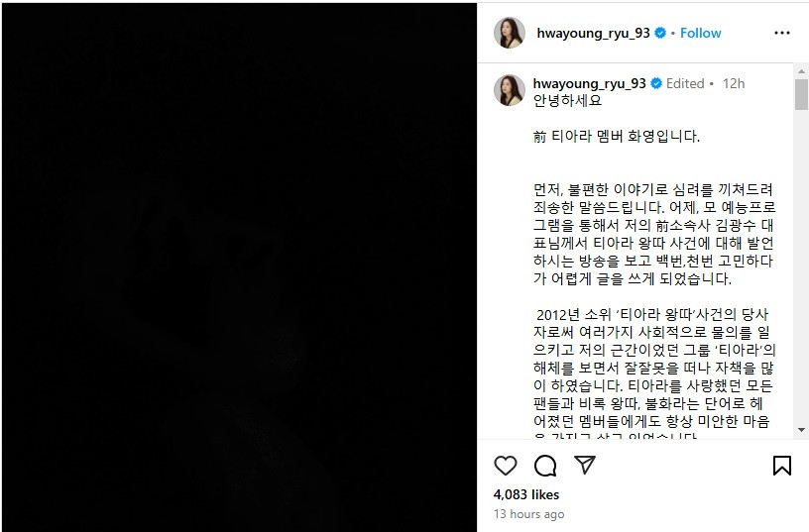Open the three-dot more options menu

point(781,33)
